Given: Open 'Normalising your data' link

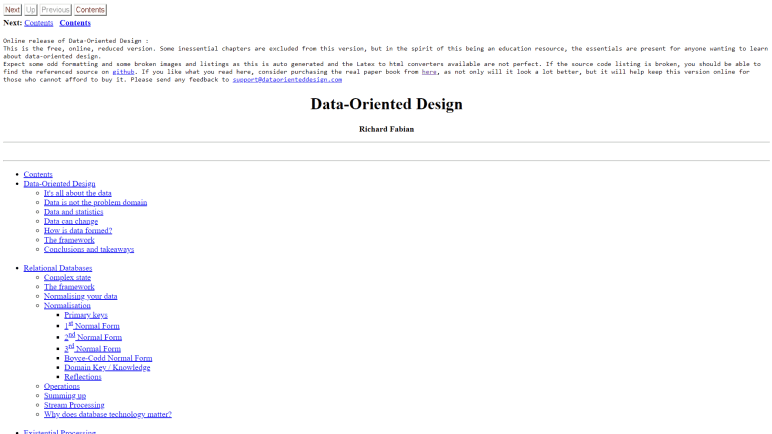Looking at the screenshot, I should coord(80,296).
